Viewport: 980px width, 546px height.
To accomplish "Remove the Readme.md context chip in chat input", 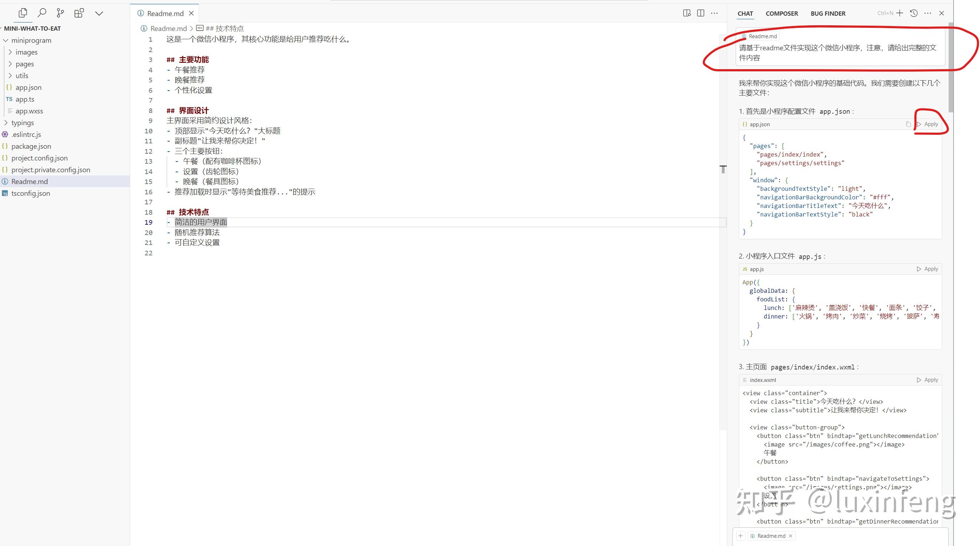I will coord(791,536).
